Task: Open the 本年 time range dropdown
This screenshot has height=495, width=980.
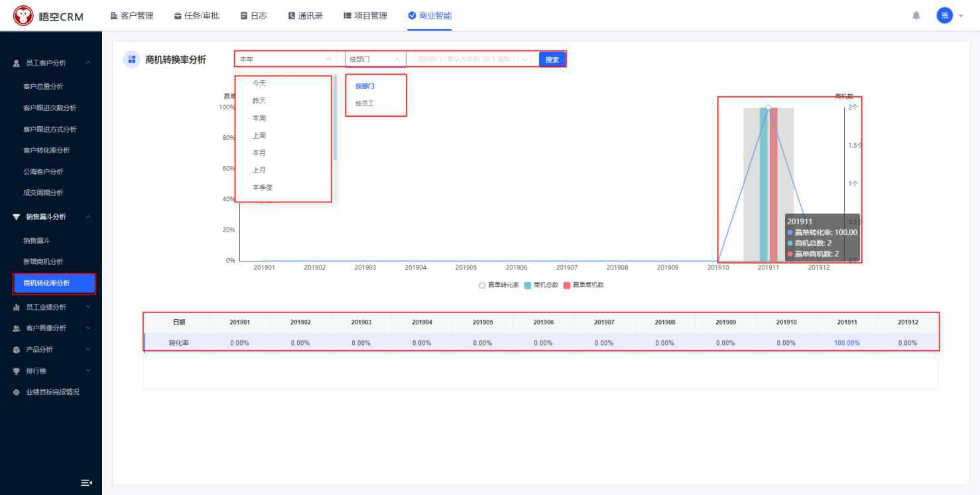Action: 286,59
